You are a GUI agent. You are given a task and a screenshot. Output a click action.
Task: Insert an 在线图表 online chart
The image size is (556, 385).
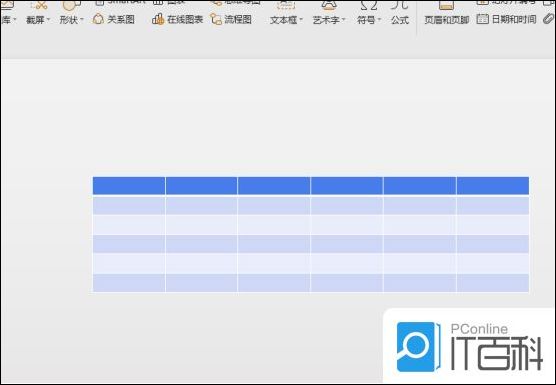177,19
